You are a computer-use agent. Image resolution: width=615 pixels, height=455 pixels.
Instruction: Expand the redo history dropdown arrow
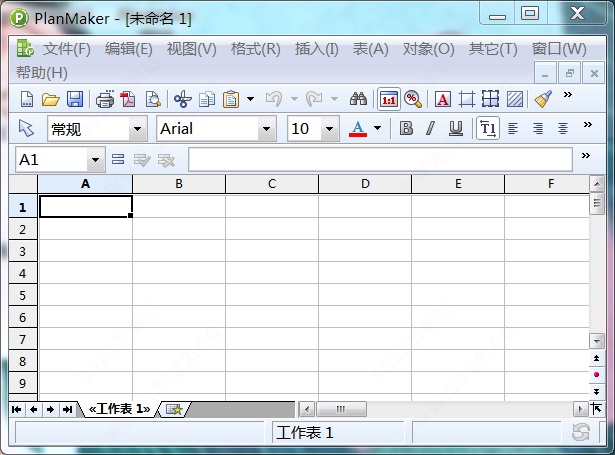(334, 99)
